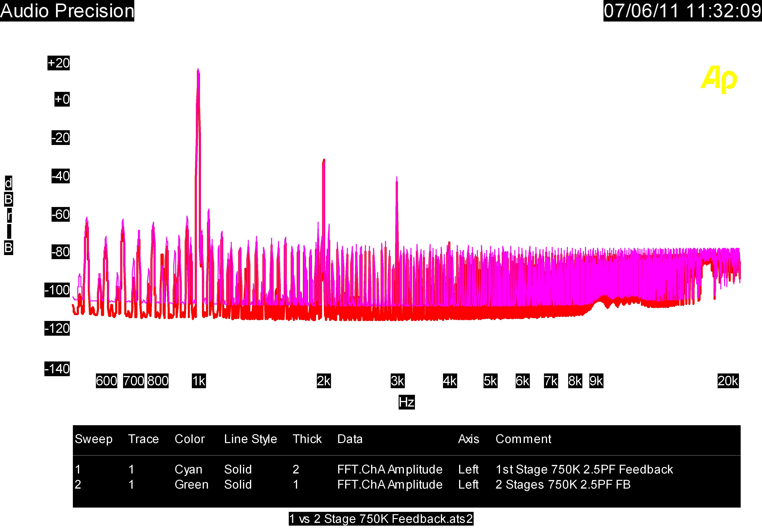Click the 9k frequency axis label

(596, 381)
